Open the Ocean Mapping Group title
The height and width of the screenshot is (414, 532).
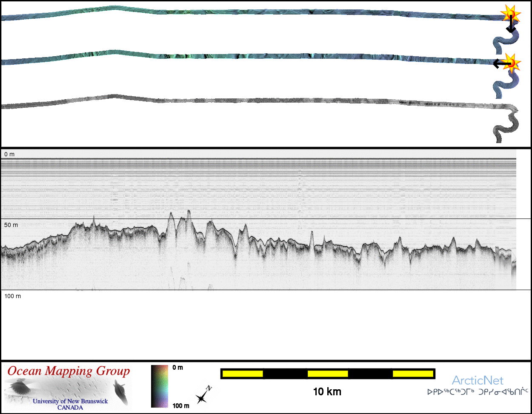(x=69, y=371)
